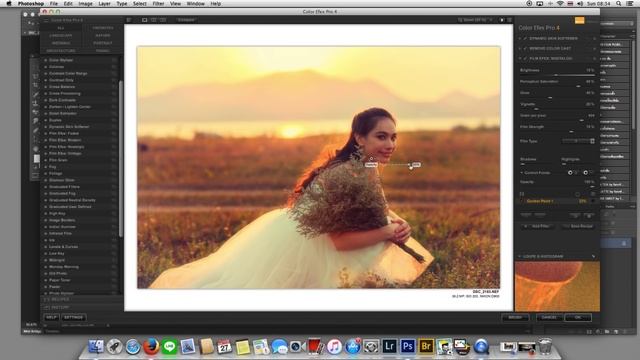The image size is (640, 360).
Task: Click the Save Recipe button
Action: click(x=578, y=226)
